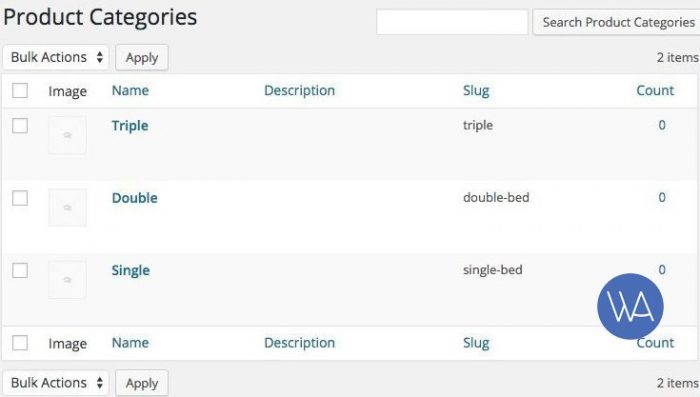Check the box next to Triple
The width and height of the screenshot is (700, 397).
tap(20, 125)
